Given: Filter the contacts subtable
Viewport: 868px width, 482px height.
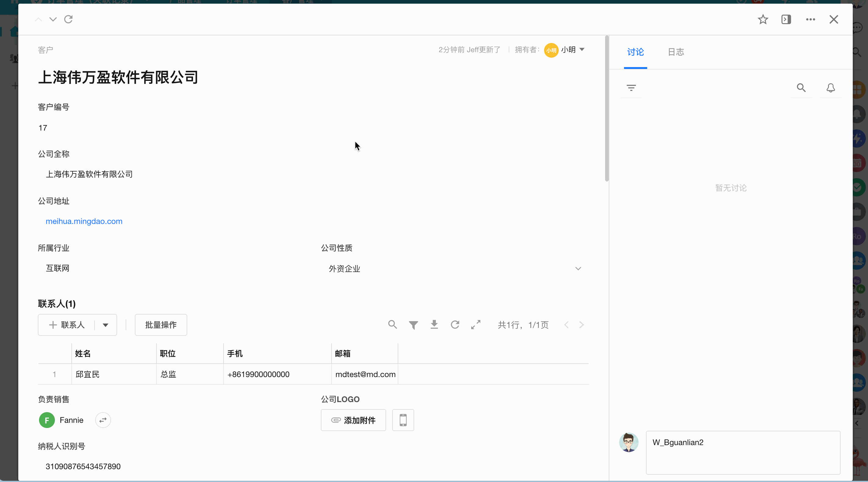Looking at the screenshot, I should 413,325.
